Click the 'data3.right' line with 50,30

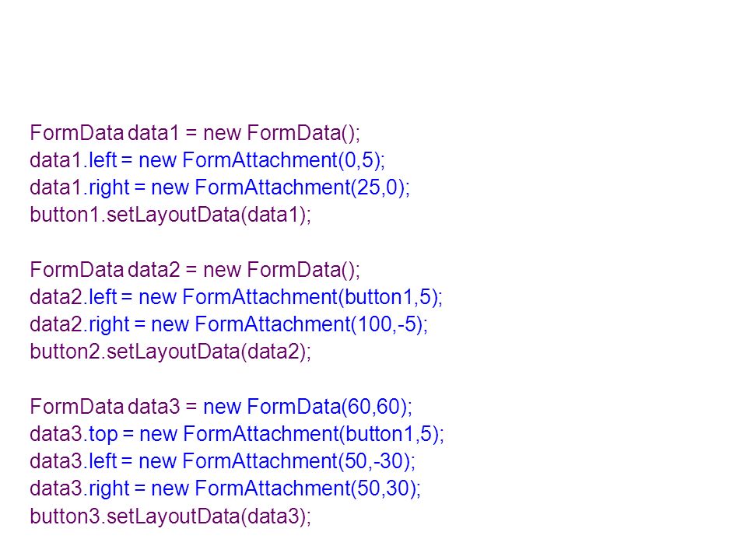point(226,488)
